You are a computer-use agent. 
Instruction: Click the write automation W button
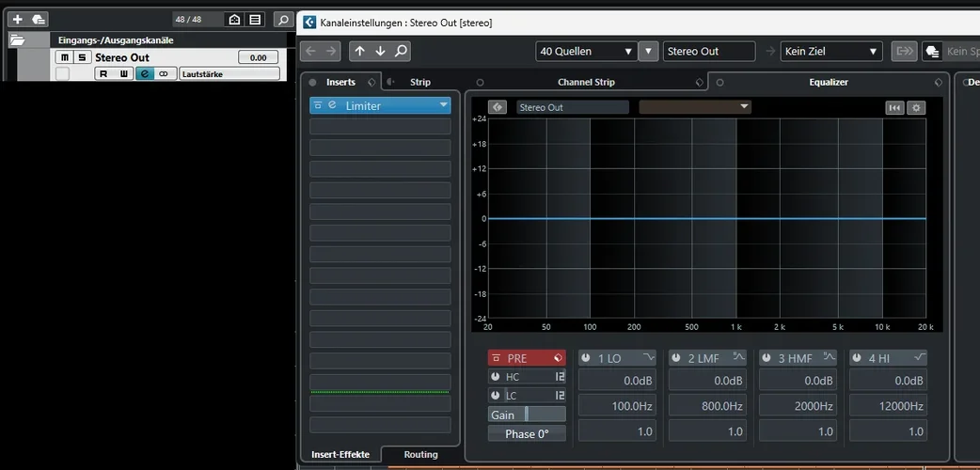[123, 73]
